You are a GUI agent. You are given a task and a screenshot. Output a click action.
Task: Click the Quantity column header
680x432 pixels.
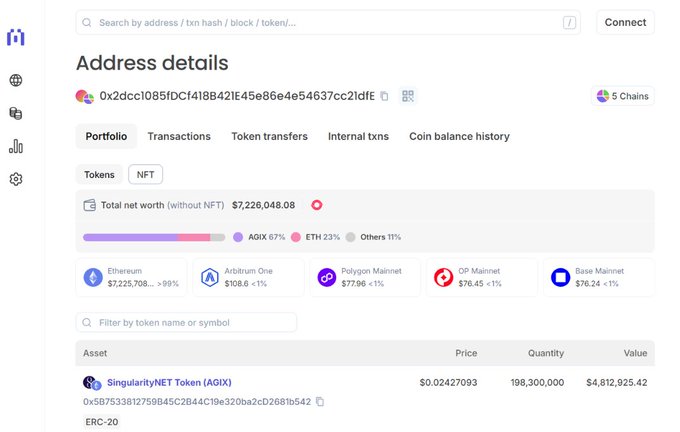546,353
